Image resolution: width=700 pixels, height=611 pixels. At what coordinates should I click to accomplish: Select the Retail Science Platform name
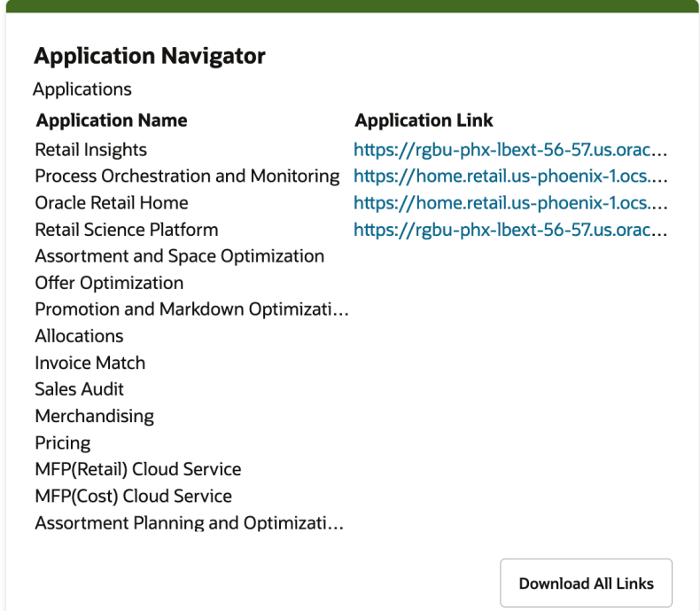click(x=127, y=230)
